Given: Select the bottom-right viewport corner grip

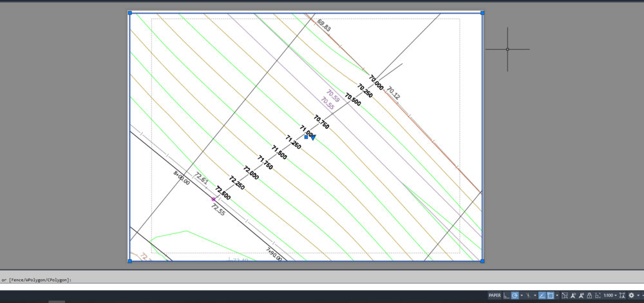Looking at the screenshot, I should (482, 260).
